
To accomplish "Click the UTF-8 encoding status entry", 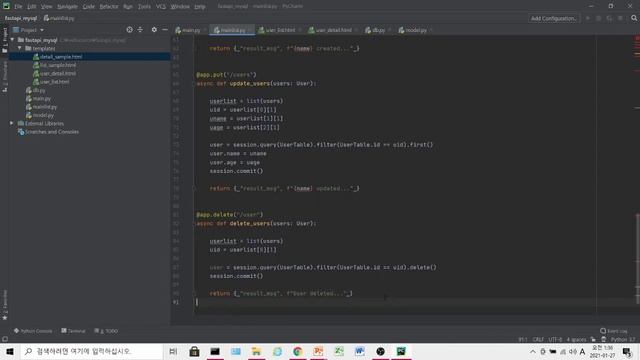I will tap(555, 339).
